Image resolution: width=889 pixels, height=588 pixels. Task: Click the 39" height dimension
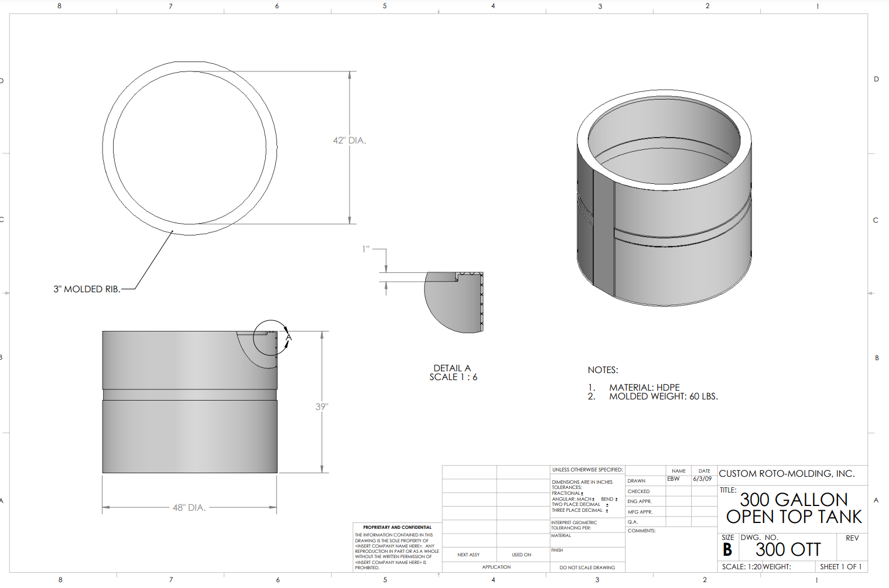pos(322,406)
